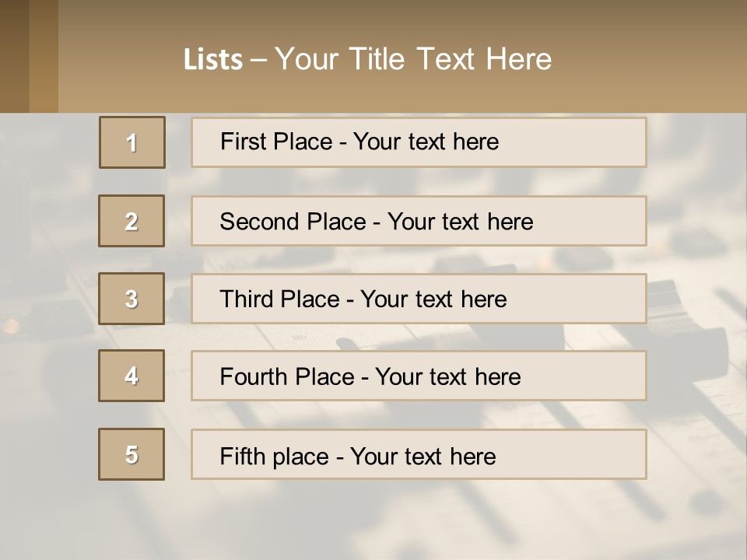The height and width of the screenshot is (560, 747).
Task: Click "Your text here" in Second Place row
Action: pos(460,222)
